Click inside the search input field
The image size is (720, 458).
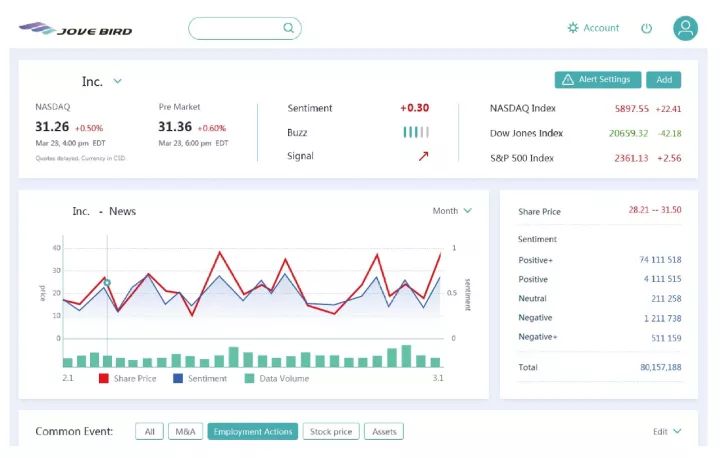pyautogui.click(x=235, y=28)
